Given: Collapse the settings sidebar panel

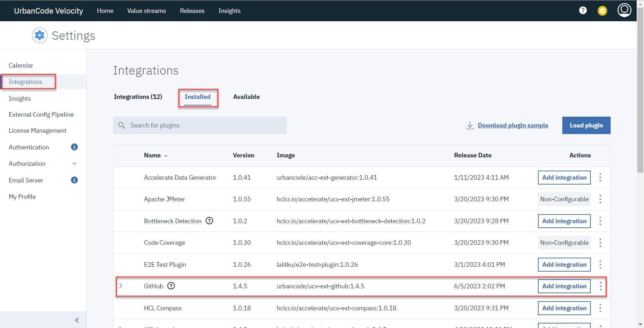Looking at the screenshot, I should [77, 320].
